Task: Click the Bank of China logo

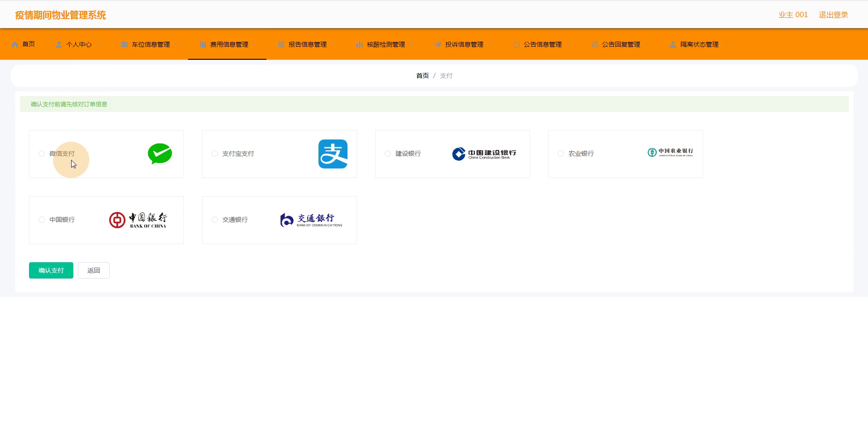Action: click(138, 220)
